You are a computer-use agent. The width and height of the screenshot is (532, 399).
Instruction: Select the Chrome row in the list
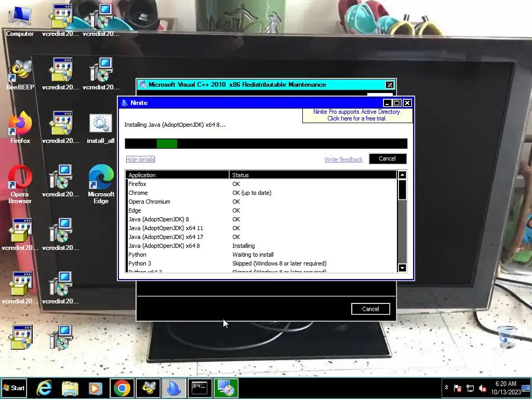tap(261, 193)
